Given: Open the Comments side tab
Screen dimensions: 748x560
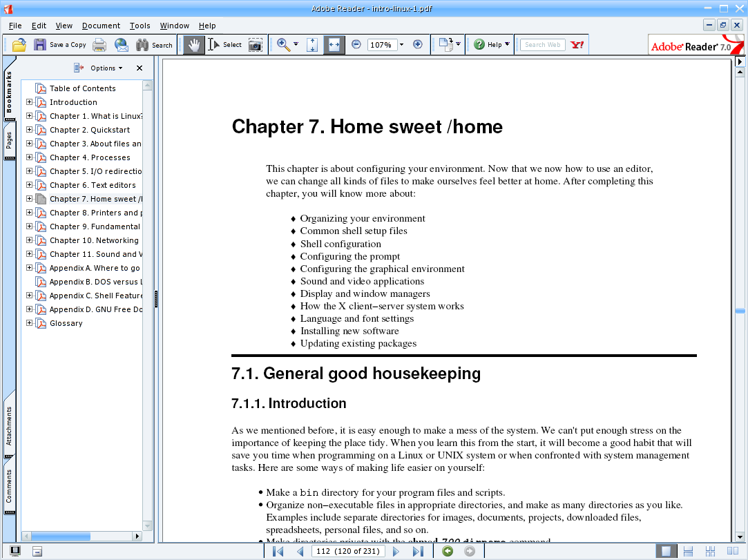Looking at the screenshot, I should (9, 485).
